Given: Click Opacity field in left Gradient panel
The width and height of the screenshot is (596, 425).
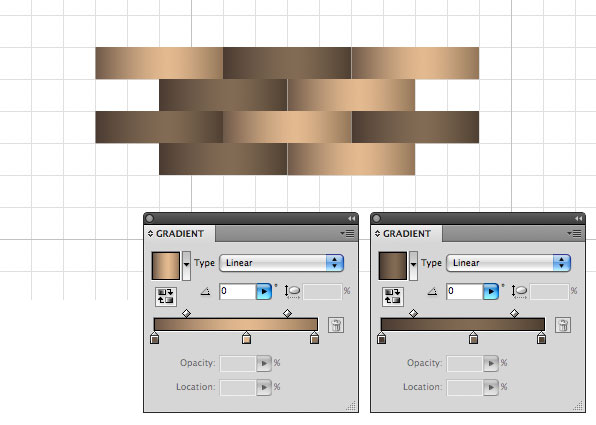Looking at the screenshot, I should pyautogui.click(x=238, y=363).
